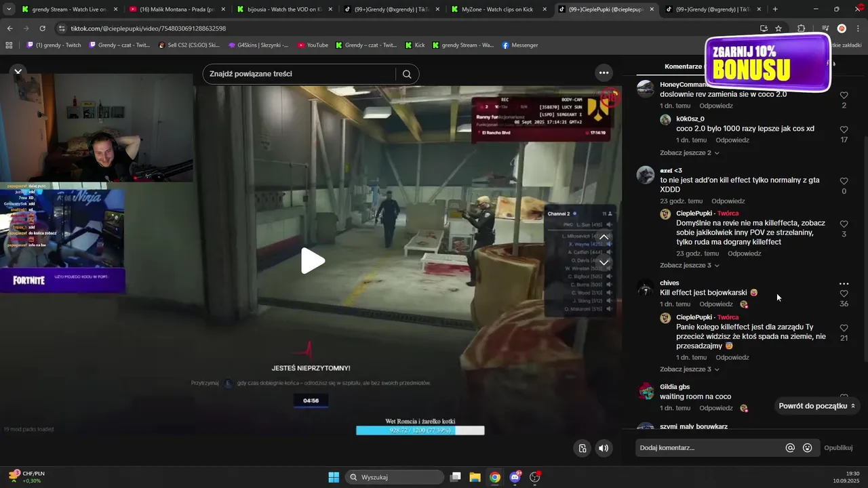
Task: Bookmark this page with the star icon
Action: point(778,28)
